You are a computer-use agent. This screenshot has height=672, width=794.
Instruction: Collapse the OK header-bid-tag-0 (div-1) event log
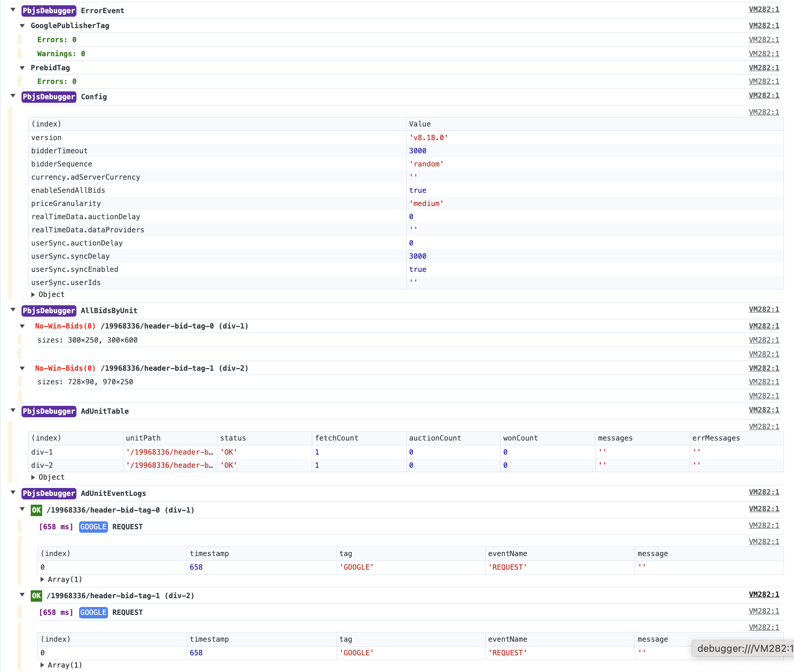coord(22,509)
